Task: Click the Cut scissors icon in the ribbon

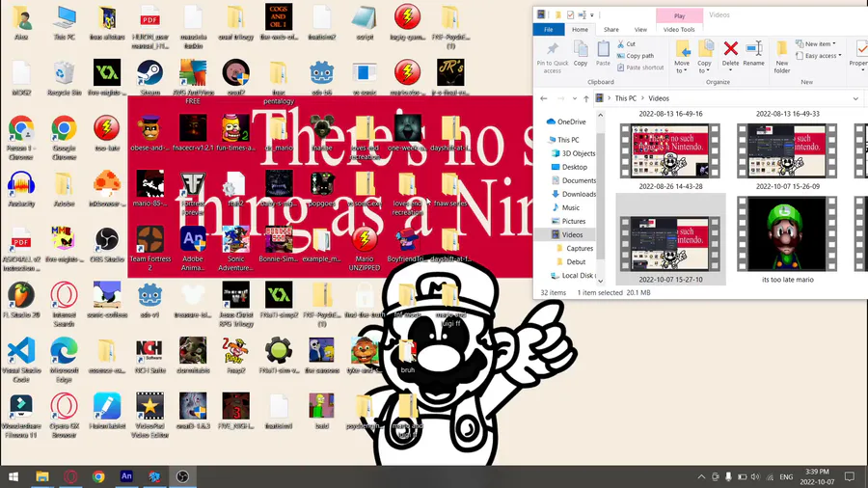Action: [620, 43]
